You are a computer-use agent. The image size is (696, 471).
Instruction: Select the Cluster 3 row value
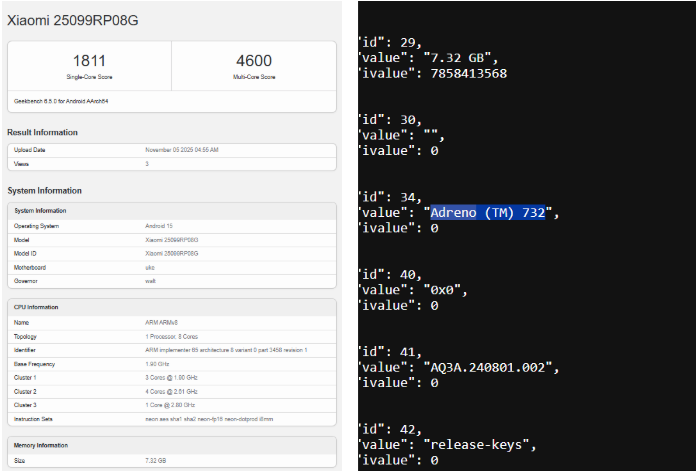click(x=171, y=406)
